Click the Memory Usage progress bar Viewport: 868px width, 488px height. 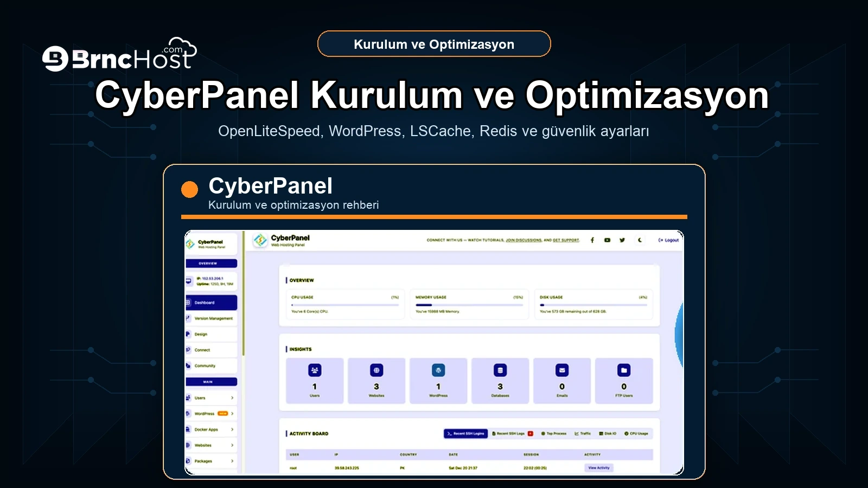pyautogui.click(x=469, y=305)
